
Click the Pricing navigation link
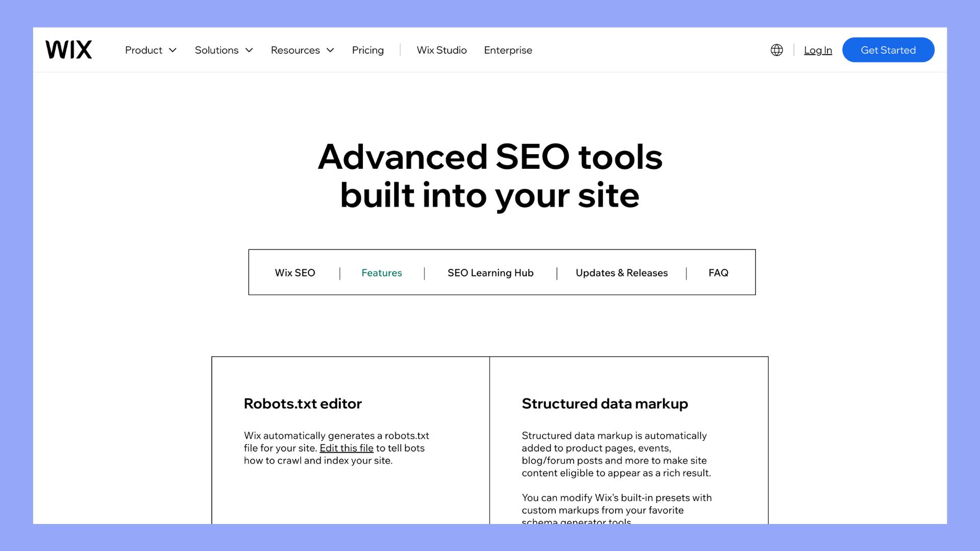click(x=367, y=50)
